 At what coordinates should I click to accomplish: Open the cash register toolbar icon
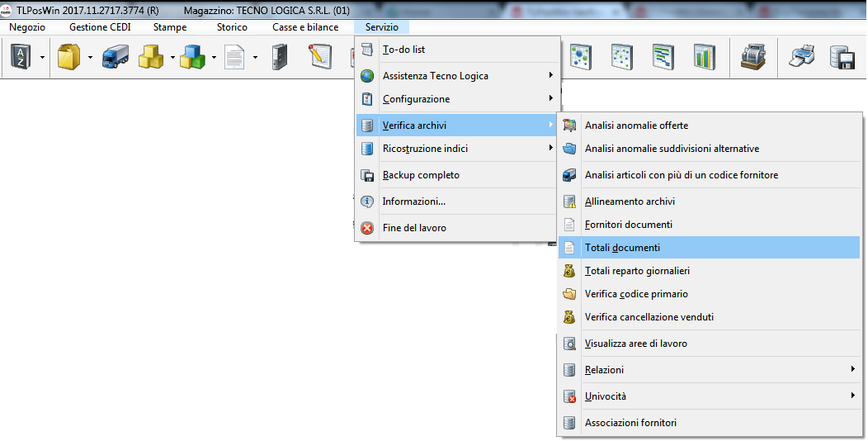pos(752,57)
